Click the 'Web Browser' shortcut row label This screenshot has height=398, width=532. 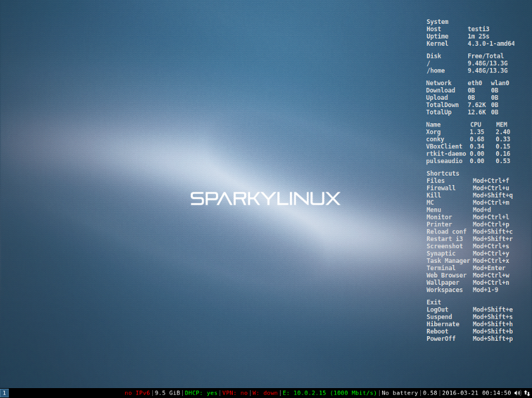tap(446, 276)
